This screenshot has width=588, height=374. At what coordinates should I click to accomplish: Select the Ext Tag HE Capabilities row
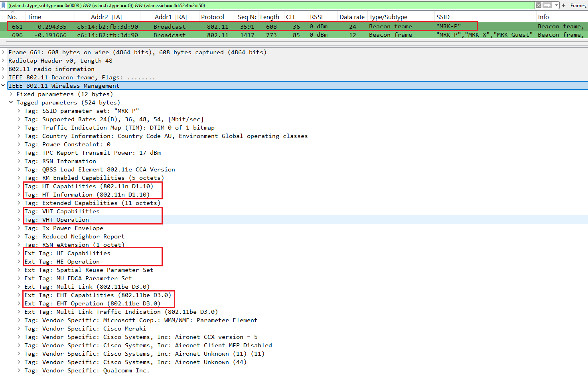click(x=67, y=253)
